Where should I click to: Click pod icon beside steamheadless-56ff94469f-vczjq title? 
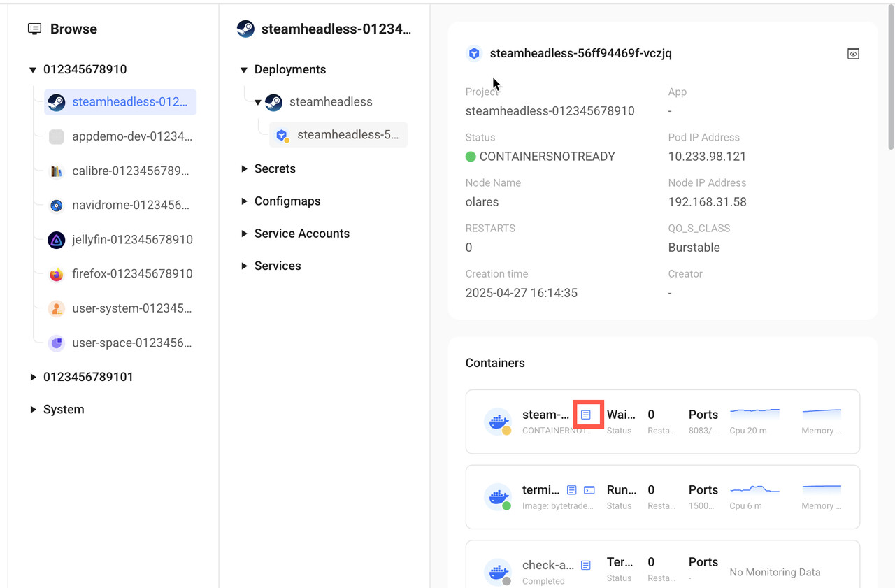474,53
